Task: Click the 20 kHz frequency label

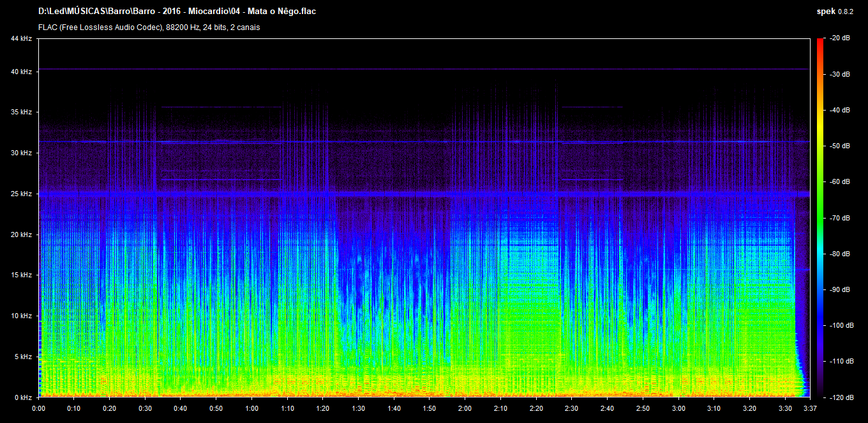Action: tap(21, 235)
